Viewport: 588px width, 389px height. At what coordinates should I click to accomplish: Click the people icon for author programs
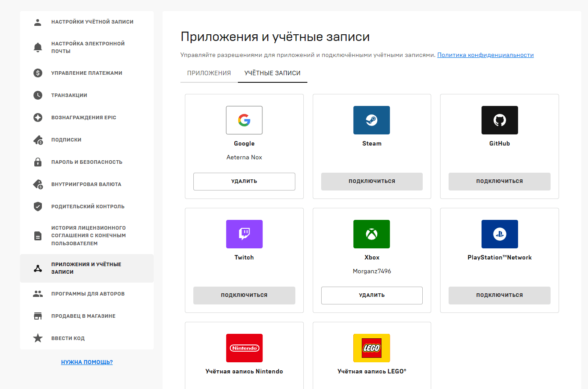[x=38, y=294]
